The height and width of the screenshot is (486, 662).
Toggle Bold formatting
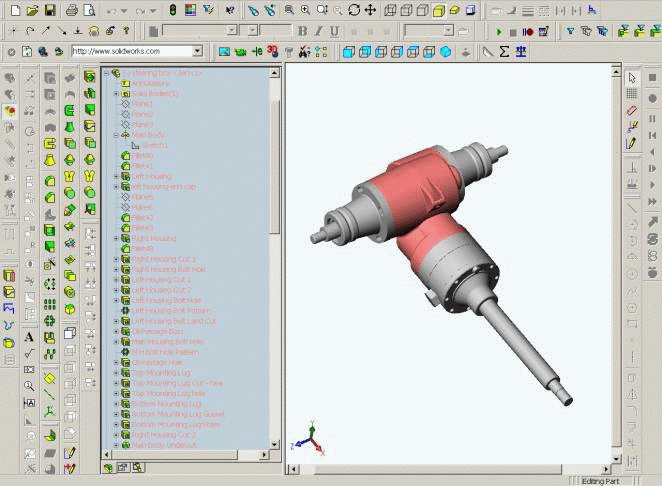tap(302, 31)
